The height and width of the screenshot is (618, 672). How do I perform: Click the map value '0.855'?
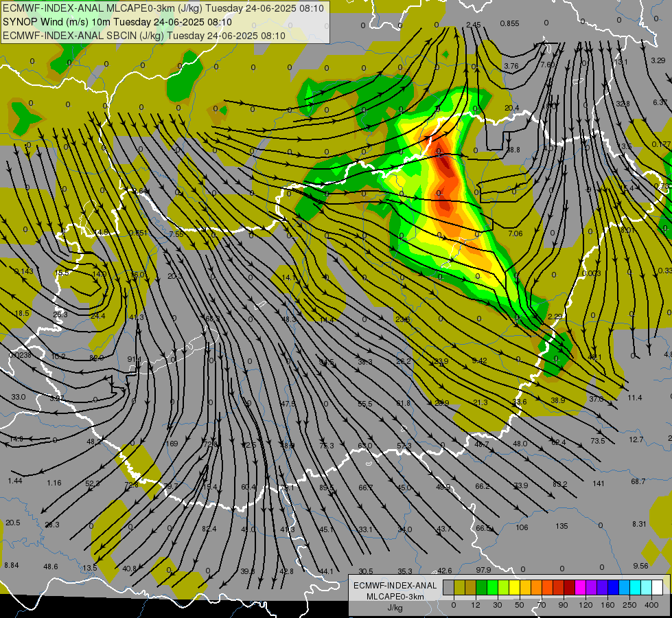point(509,23)
